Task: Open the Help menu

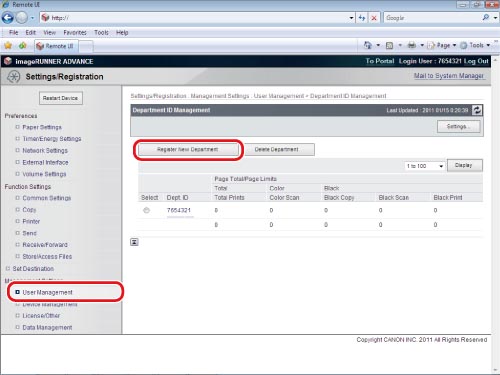Action: (x=122, y=32)
